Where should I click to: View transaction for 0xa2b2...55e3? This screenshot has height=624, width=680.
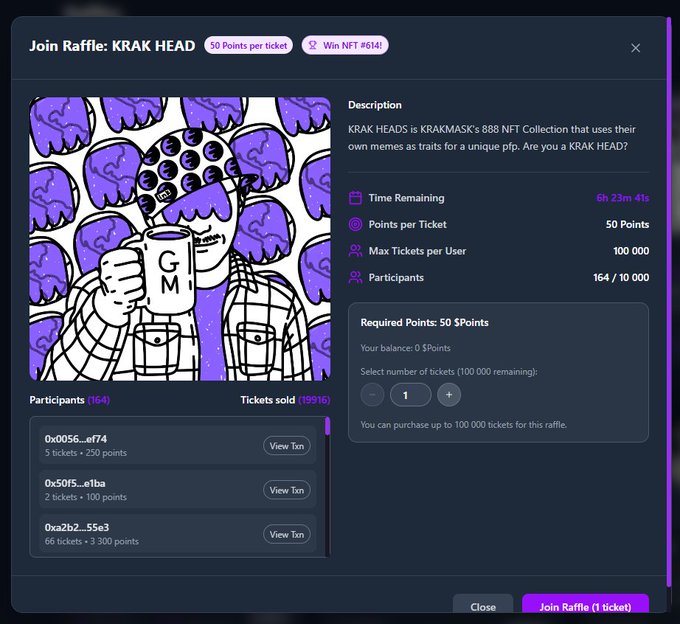(x=287, y=534)
